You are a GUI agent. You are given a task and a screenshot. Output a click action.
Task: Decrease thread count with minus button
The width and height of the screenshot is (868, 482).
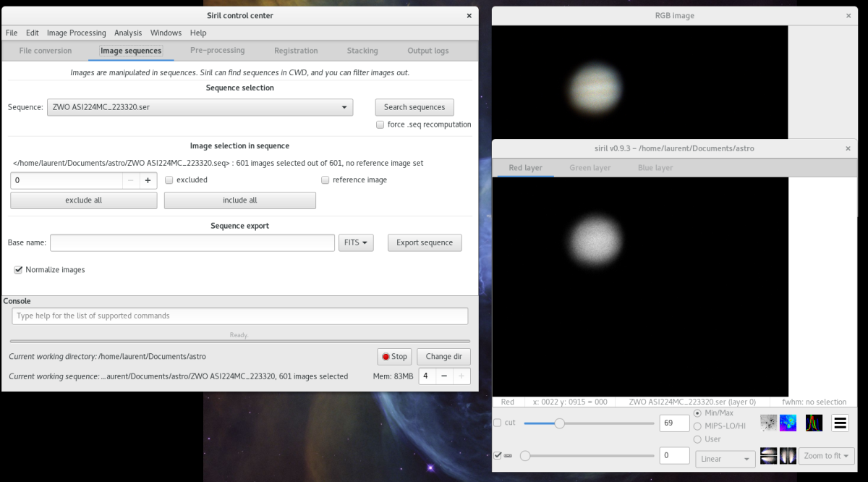click(x=443, y=376)
